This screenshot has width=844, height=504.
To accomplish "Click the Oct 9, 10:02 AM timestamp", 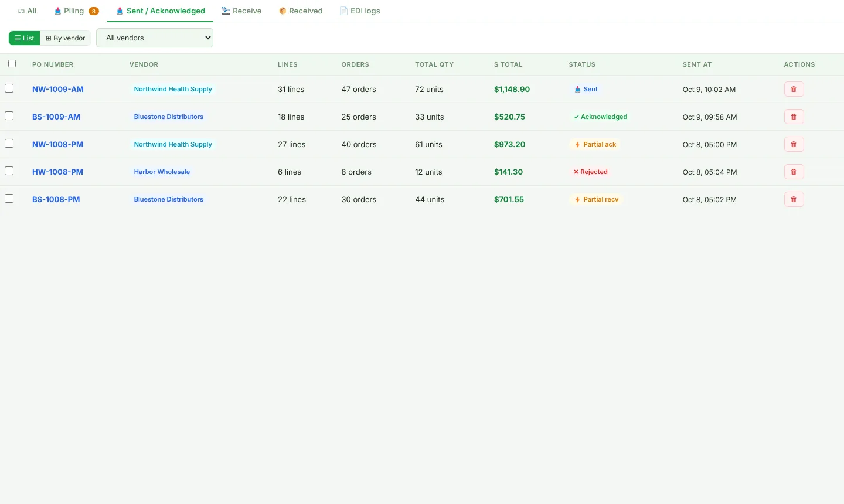I will coord(709,90).
